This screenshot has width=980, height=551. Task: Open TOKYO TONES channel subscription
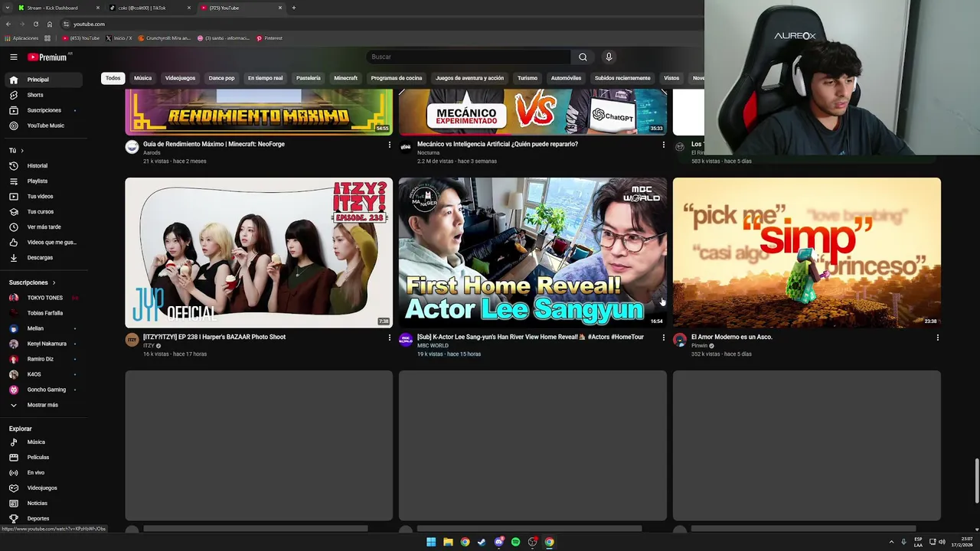(x=44, y=298)
